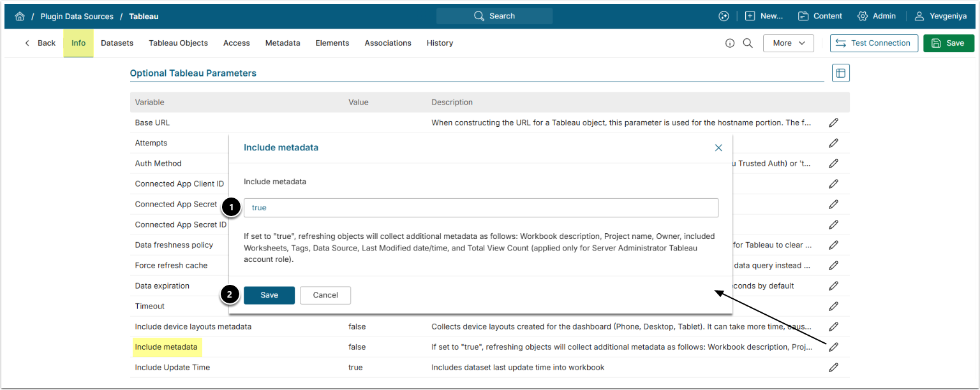Viewport: 980px width, 390px height.
Task: Open the New... menu in top bar
Action: click(x=764, y=17)
